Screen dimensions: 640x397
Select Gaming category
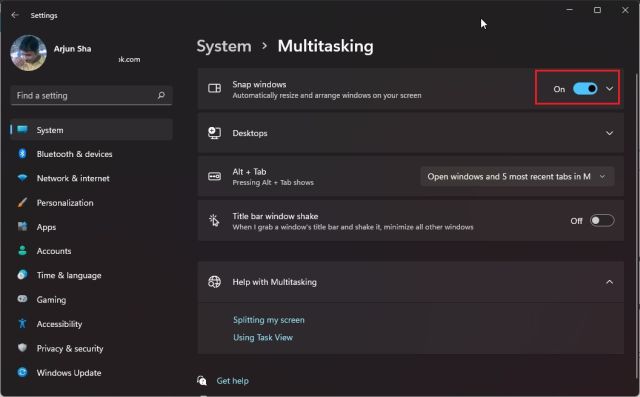point(91,299)
